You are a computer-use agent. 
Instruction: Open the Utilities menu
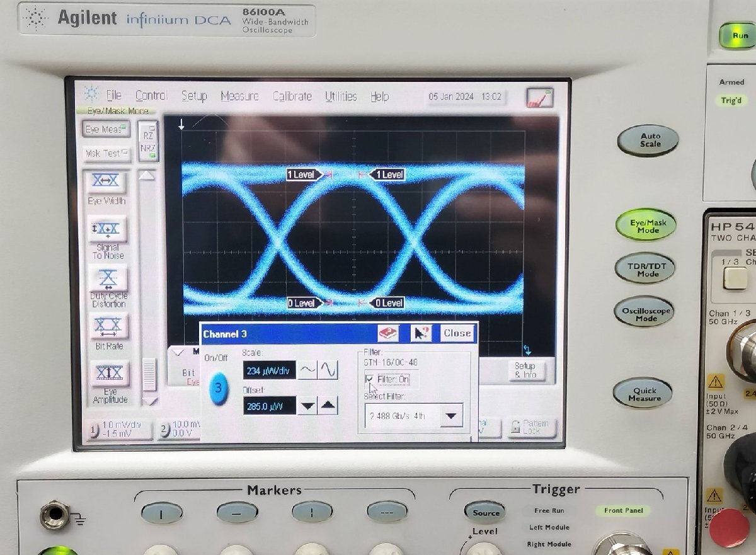coord(341,96)
